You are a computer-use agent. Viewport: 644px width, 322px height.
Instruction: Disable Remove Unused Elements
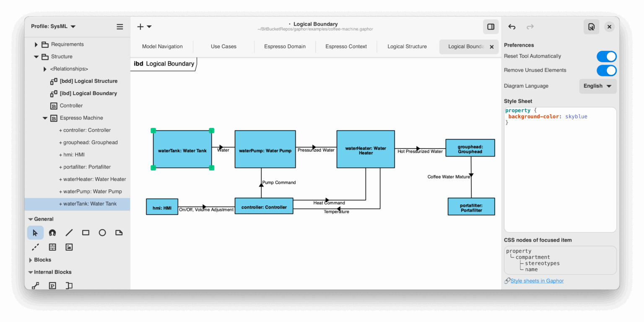tap(607, 70)
